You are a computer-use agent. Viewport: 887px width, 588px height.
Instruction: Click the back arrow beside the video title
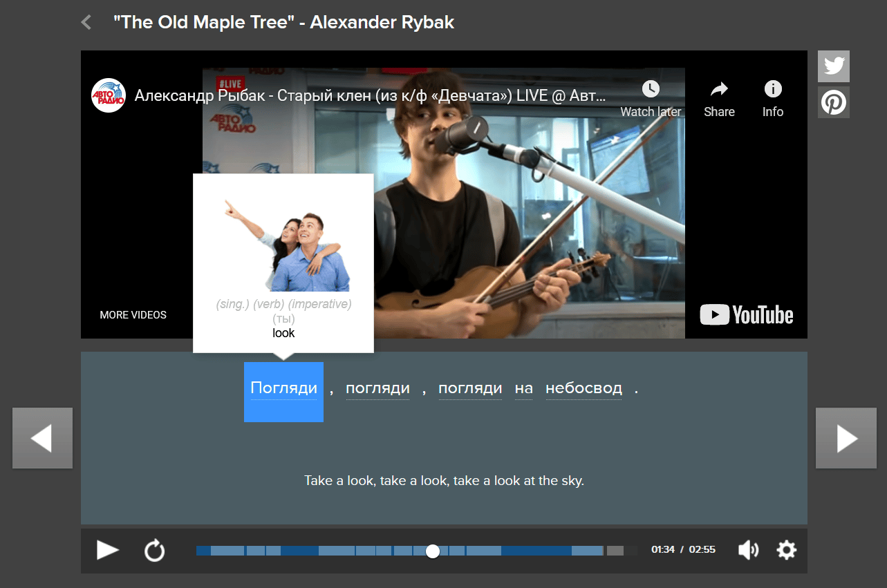tap(86, 23)
